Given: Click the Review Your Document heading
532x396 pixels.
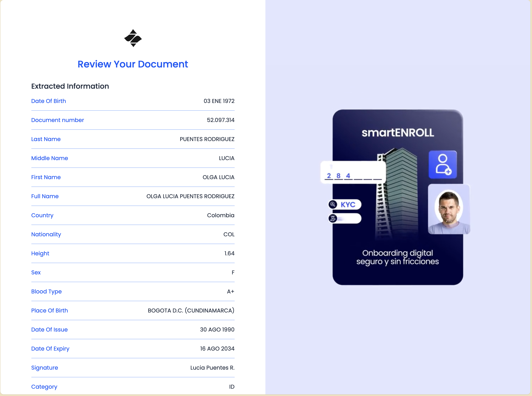Looking at the screenshot, I should tap(133, 64).
